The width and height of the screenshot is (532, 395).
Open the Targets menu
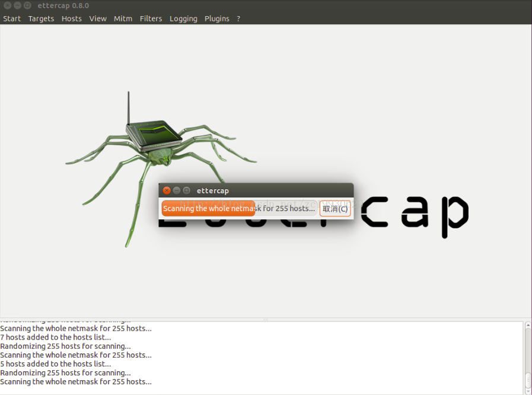41,18
